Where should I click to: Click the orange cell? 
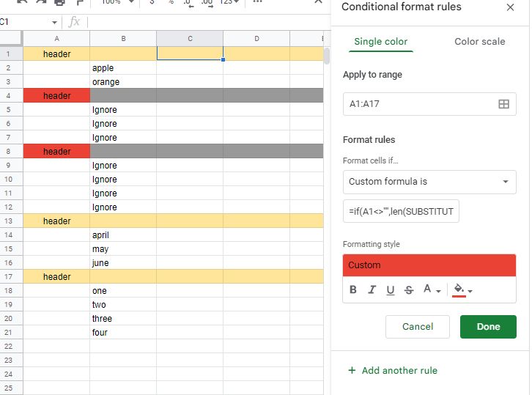click(123, 81)
